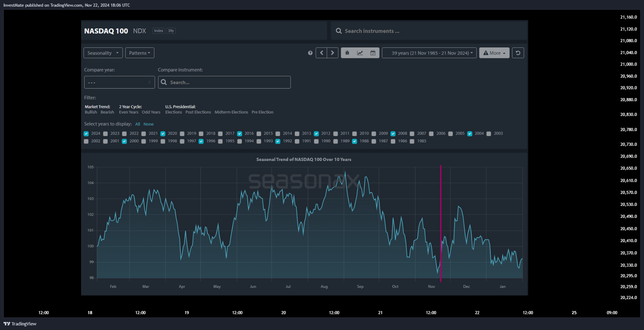Click the 20,224.0 price axis label
The width and height of the screenshot is (644, 330).
(629, 298)
